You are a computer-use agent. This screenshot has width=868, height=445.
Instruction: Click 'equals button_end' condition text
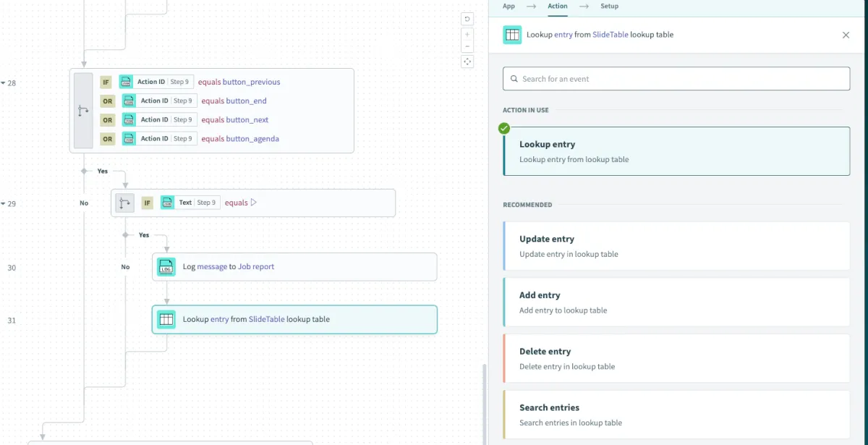234,101
